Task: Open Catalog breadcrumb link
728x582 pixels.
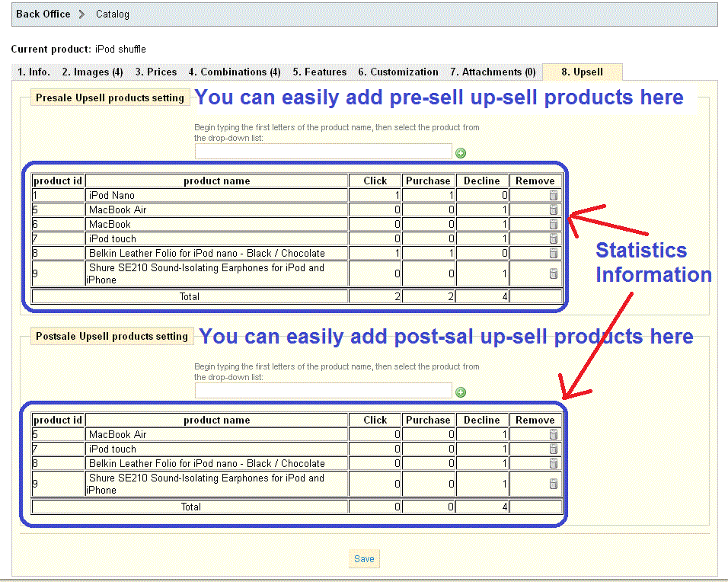Action: click(x=113, y=14)
